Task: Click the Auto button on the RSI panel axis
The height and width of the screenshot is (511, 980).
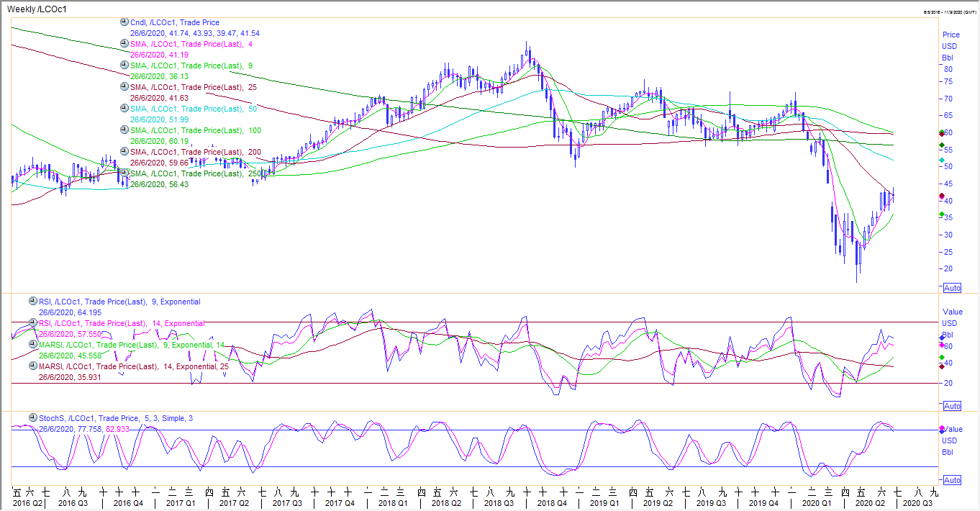Action: tap(952, 406)
